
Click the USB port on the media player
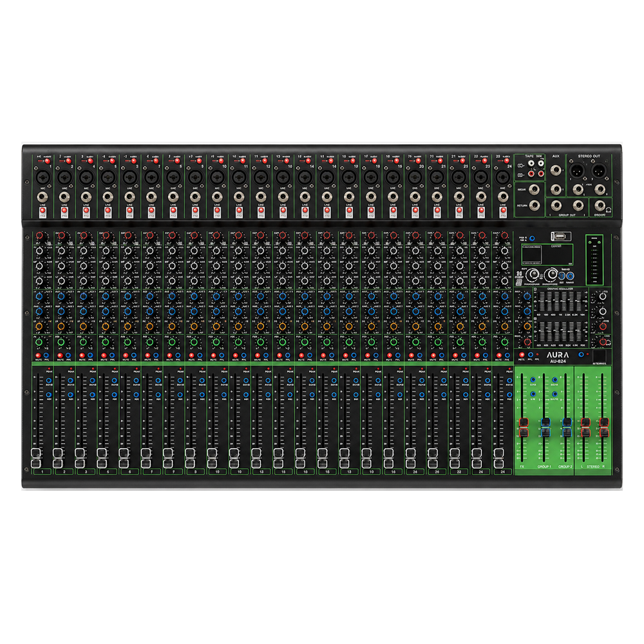[561, 236]
